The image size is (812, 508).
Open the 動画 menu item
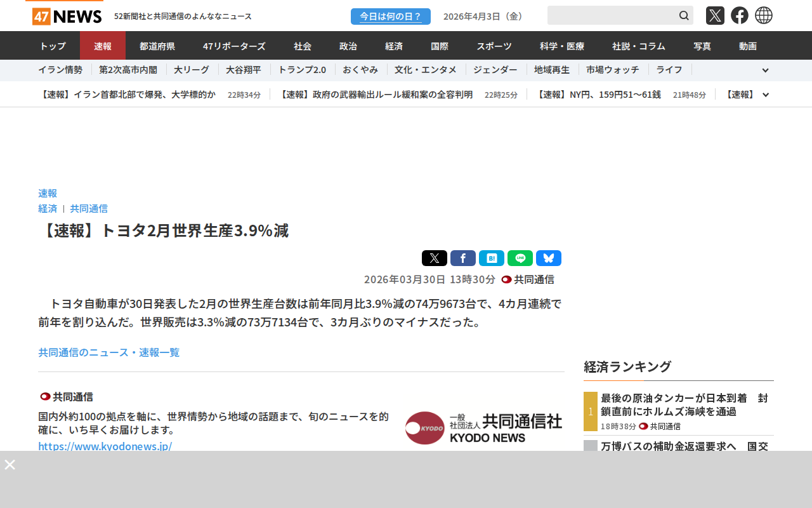748,46
